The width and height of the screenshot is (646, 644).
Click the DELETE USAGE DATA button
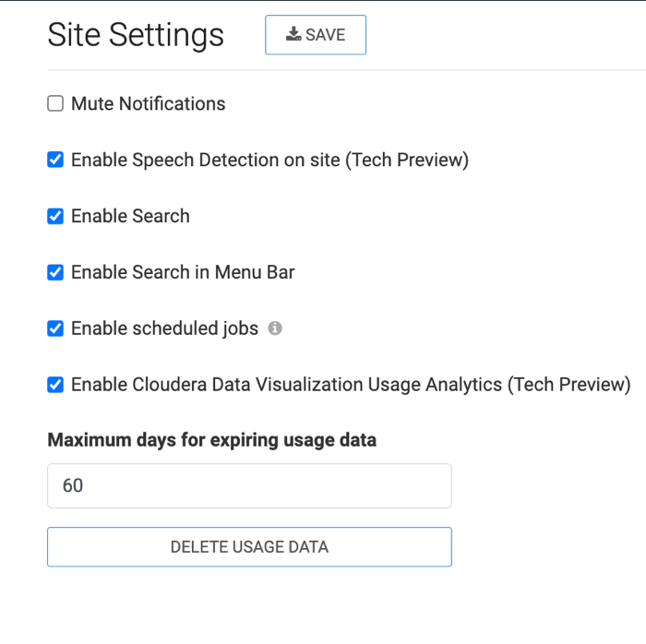249,546
